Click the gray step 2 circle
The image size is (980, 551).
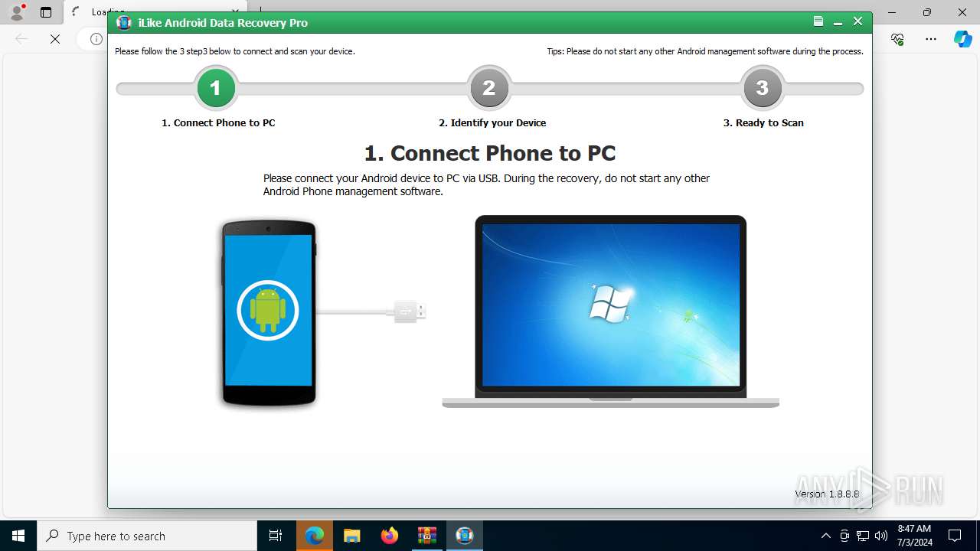pos(489,89)
